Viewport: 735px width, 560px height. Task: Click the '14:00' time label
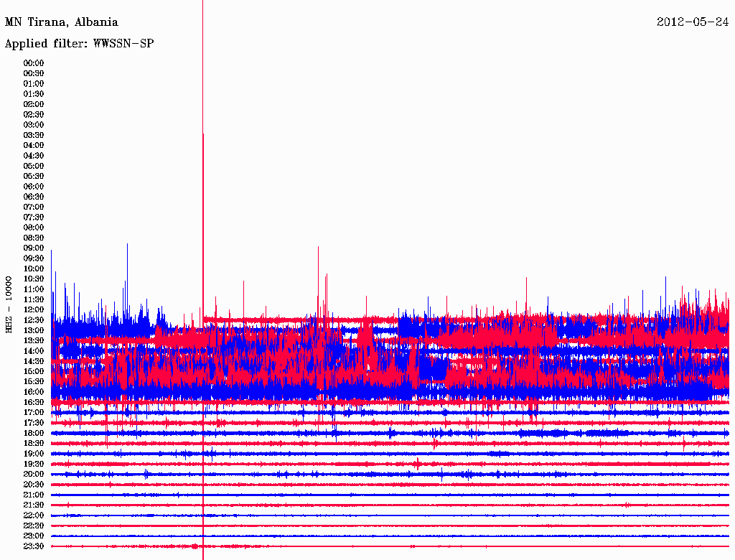(34, 351)
